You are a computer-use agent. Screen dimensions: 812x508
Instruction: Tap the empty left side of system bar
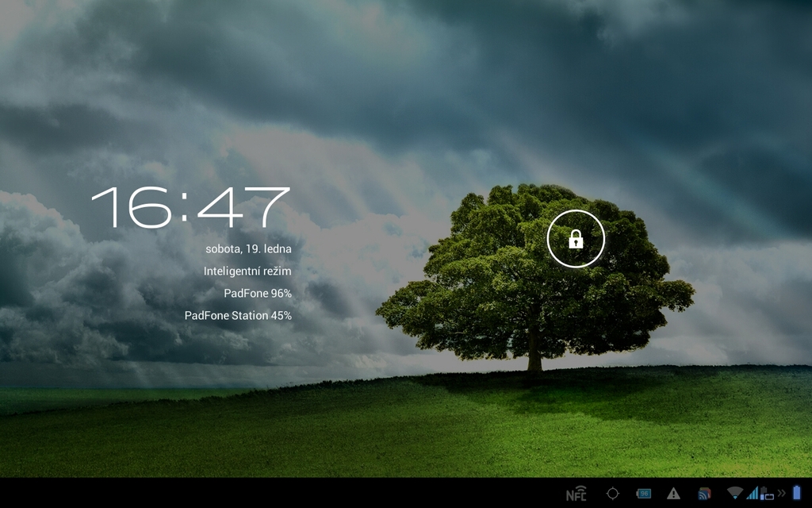pos(238,493)
